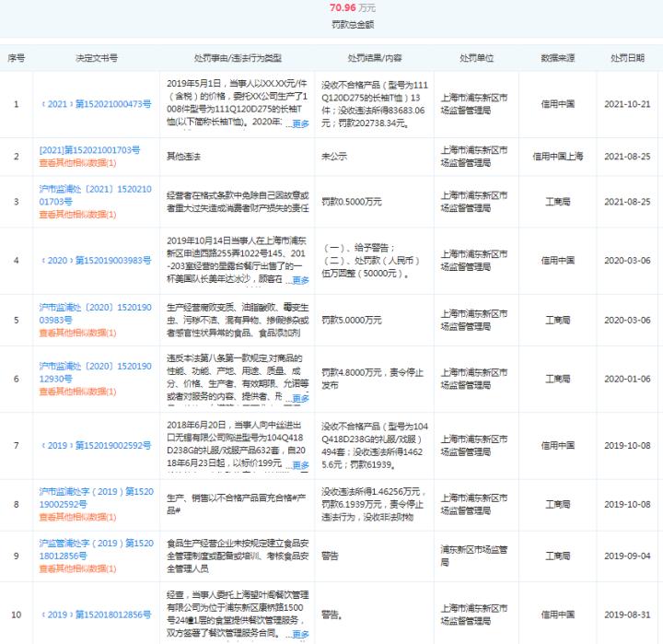
Task: Select row 7's date 2019-10-08
Action: (627, 446)
